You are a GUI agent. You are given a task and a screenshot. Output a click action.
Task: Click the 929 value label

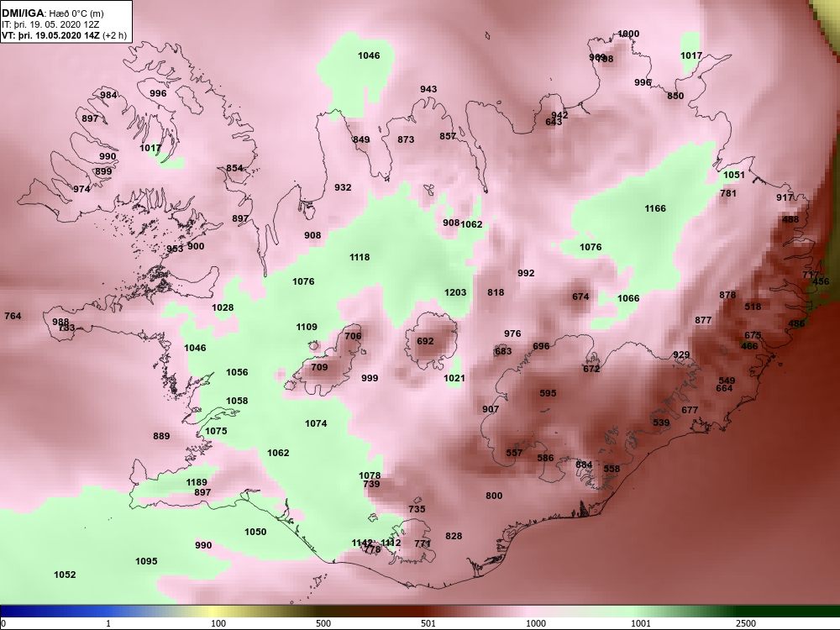(681, 354)
